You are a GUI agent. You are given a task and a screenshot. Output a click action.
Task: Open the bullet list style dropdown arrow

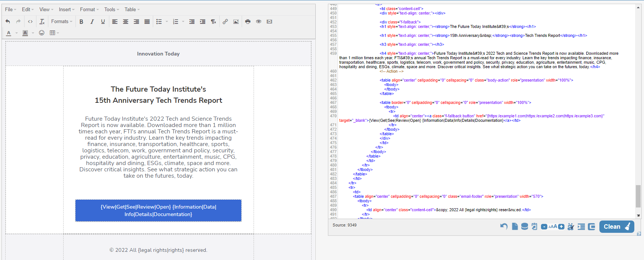click(x=167, y=22)
